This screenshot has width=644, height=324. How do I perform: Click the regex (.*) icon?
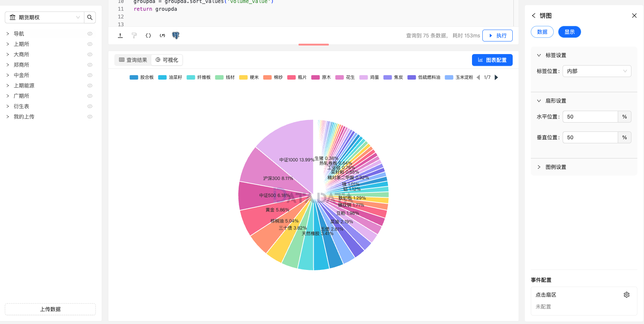(x=162, y=36)
